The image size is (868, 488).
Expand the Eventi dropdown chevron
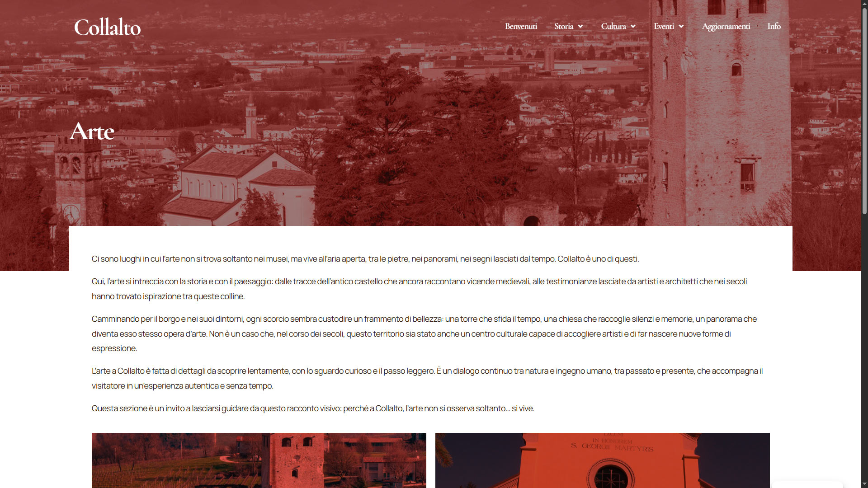coord(681,27)
